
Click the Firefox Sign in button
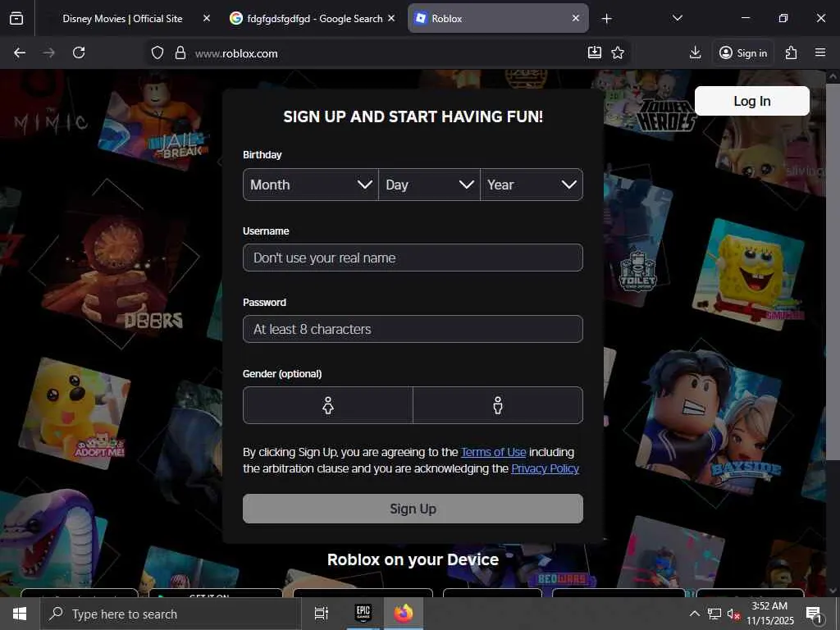click(743, 52)
